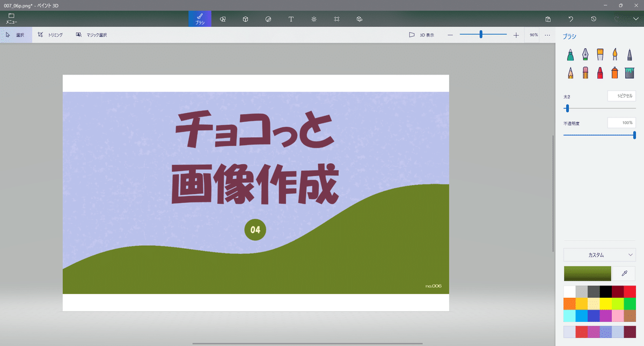This screenshot has width=644, height=346.
Task: Open the 3D shapes cube tab
Action: 245,19
